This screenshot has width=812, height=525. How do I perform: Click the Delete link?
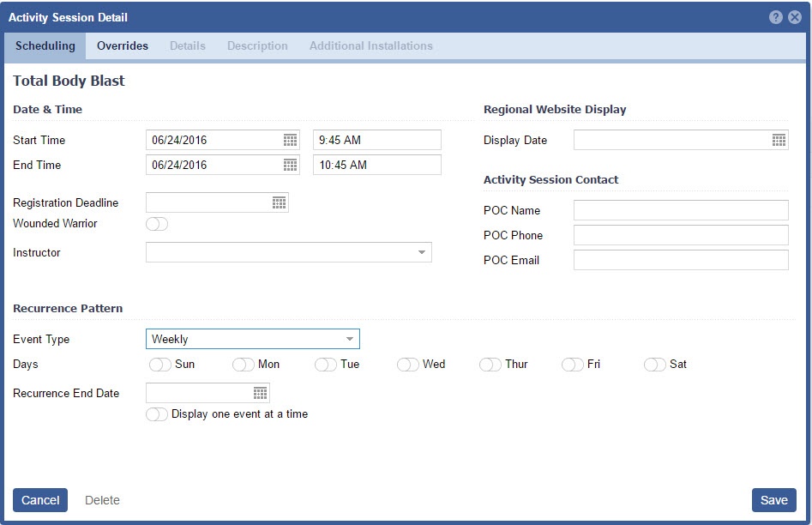click(x=102, y=500)
